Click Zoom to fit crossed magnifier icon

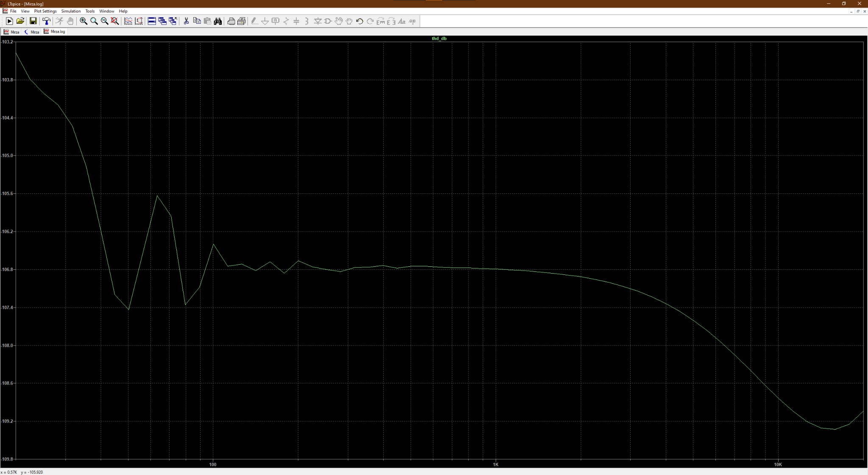point(115,21)
